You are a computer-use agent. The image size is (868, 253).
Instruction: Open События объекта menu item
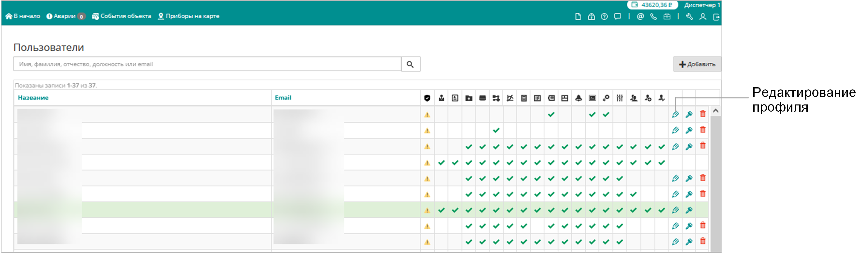point(122,16)
